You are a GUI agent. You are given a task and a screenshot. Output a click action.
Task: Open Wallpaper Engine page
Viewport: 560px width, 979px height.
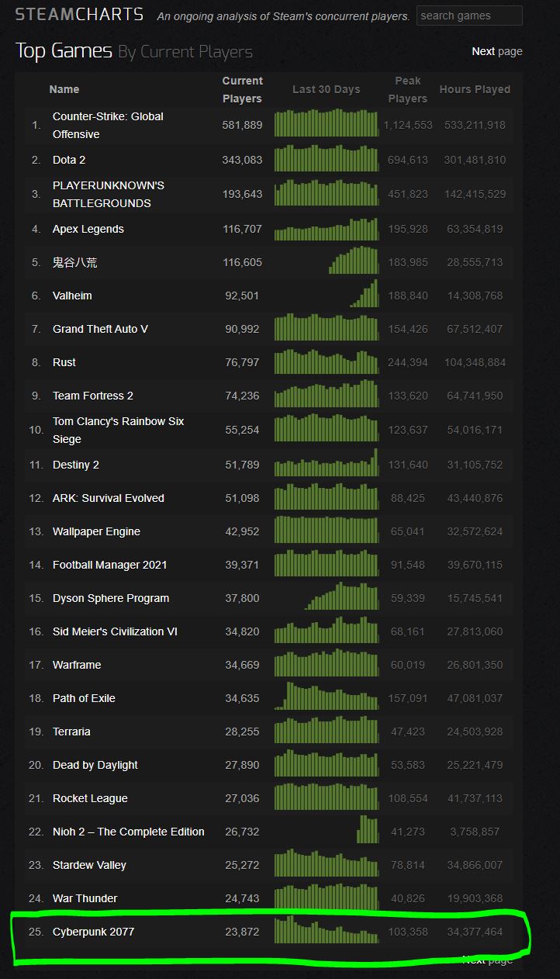click(96, 531)
